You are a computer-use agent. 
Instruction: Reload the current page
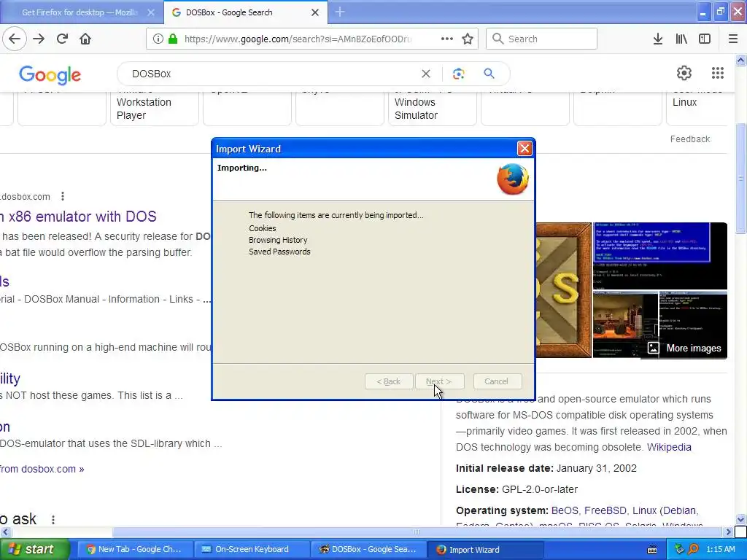(x=62, y=39)
